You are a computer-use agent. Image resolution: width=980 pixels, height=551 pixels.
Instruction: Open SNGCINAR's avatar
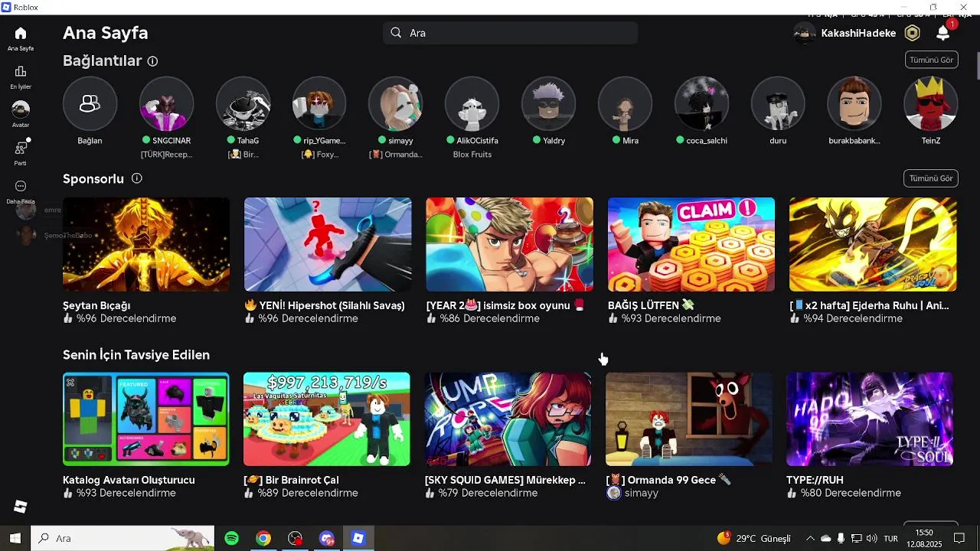coord(166,103)
